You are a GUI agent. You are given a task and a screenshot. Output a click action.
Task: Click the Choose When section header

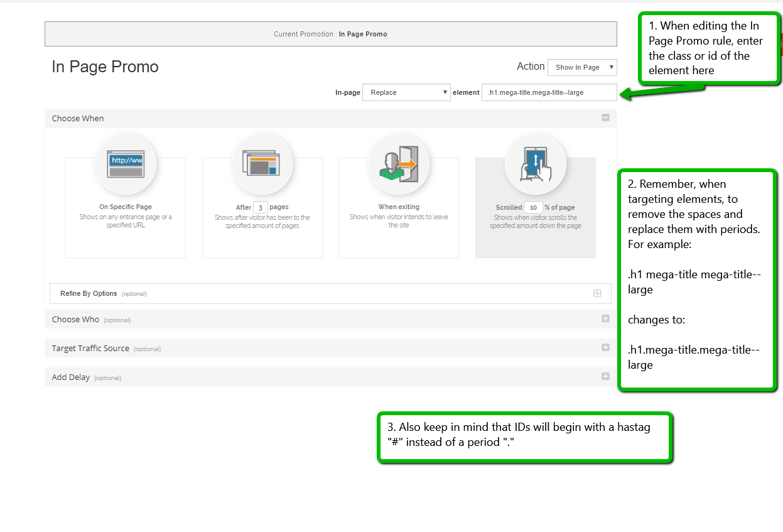click(78, 118)
